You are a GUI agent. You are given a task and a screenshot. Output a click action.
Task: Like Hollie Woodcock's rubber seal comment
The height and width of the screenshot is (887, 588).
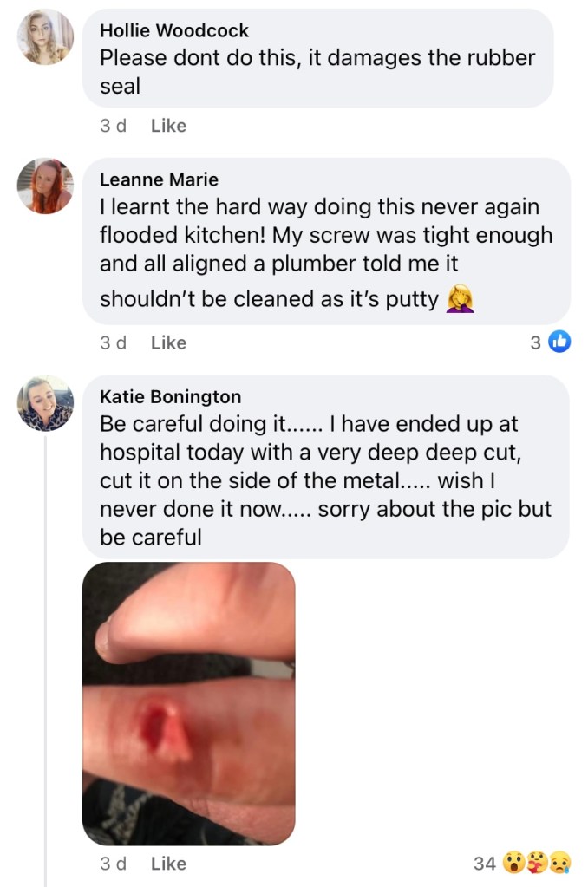pyautogui.click(x=168, y=126)
